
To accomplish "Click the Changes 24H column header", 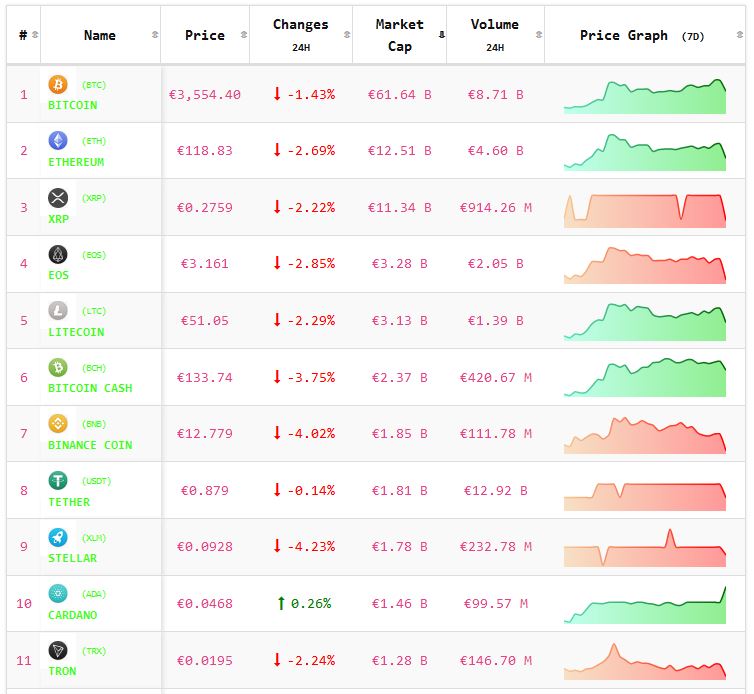I will 300,35.
